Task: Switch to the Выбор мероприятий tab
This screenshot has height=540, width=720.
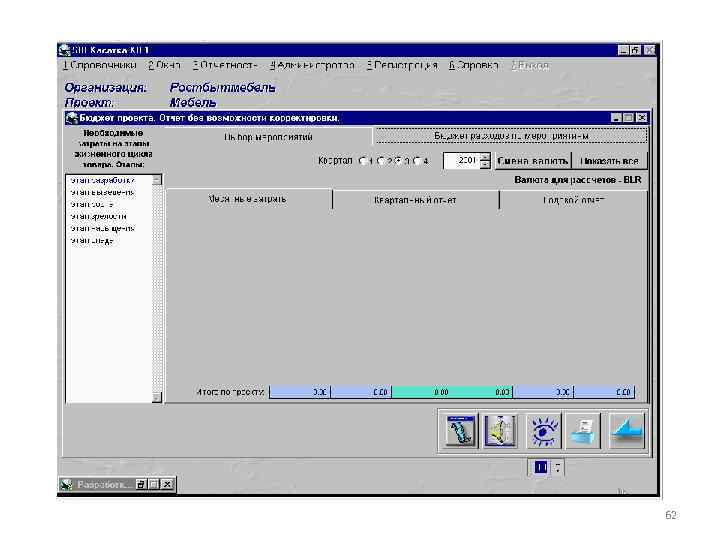Action: coord(268,137)
